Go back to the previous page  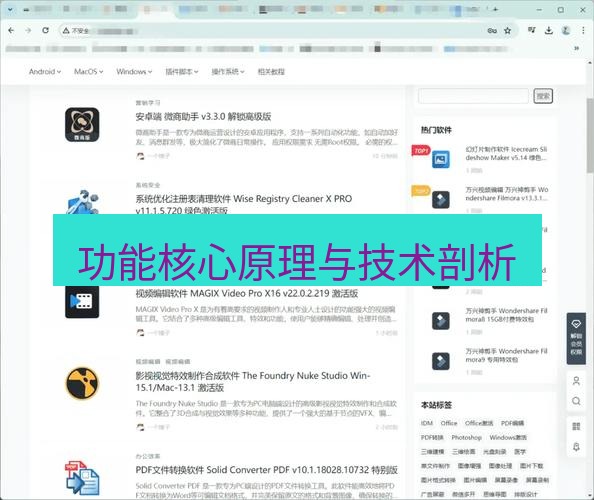11,31
